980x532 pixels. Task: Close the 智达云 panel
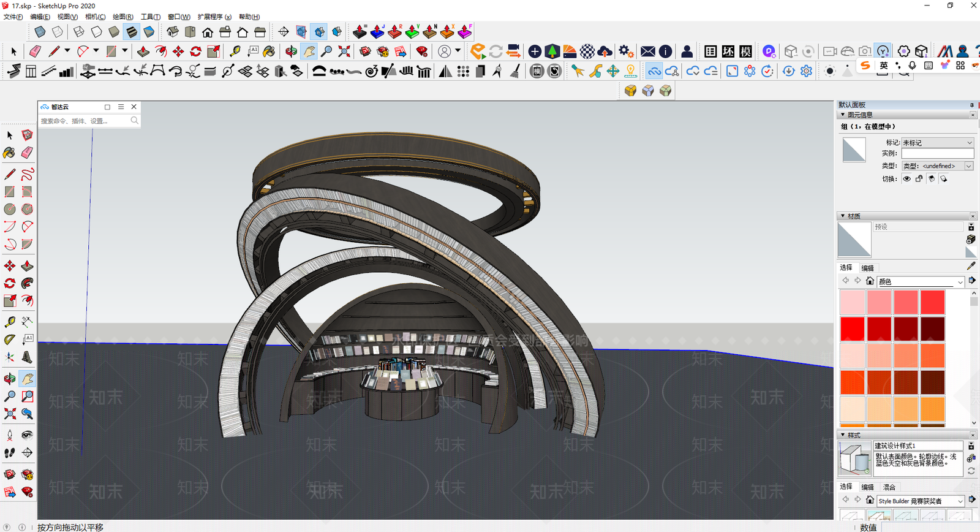pyautogui.click(x=134, y=107)
